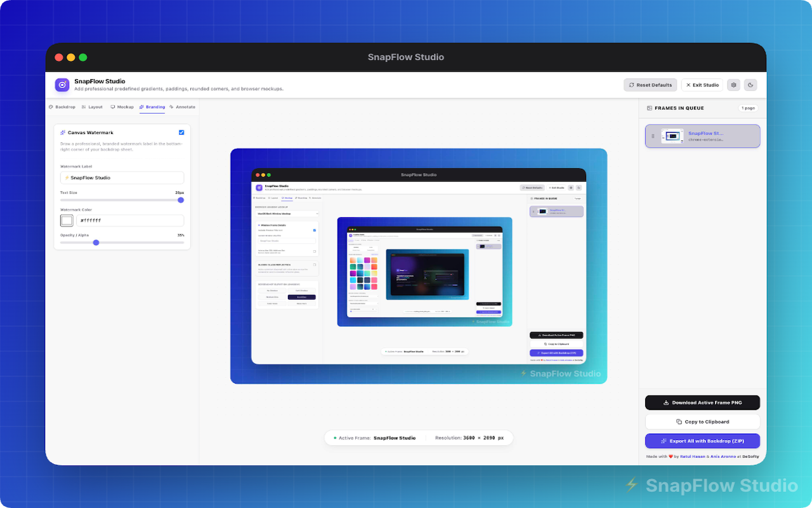
Task: Click the queued frame title SnapFlow St...
Action: click(705, 133)
